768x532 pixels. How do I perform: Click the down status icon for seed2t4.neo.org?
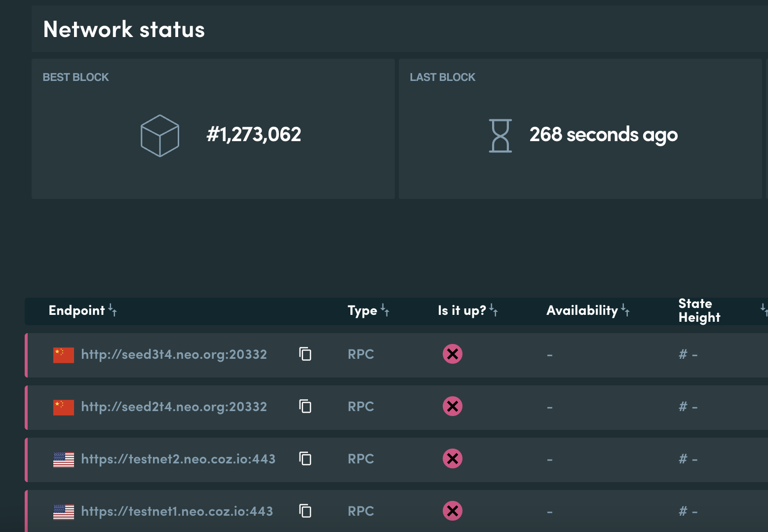(x=453, y=406)
